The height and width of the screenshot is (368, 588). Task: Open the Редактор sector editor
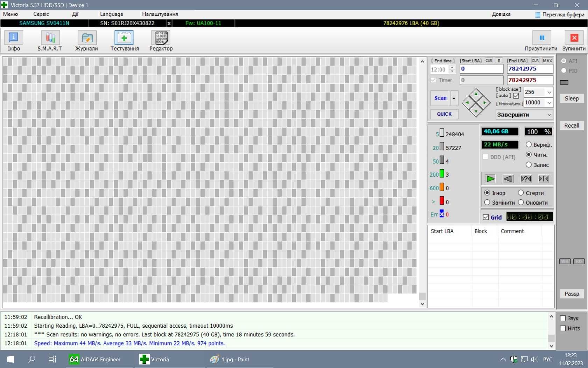click(x=161, y=41)
